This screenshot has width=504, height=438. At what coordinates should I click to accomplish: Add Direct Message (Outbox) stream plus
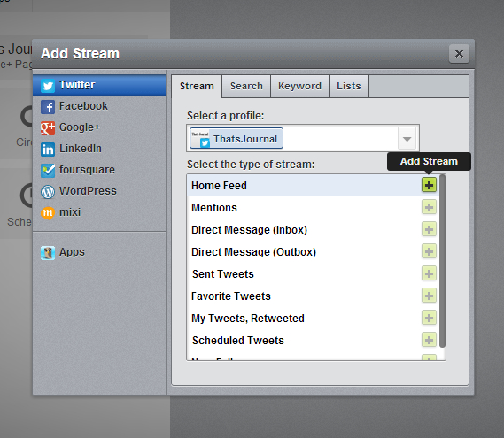429,251
